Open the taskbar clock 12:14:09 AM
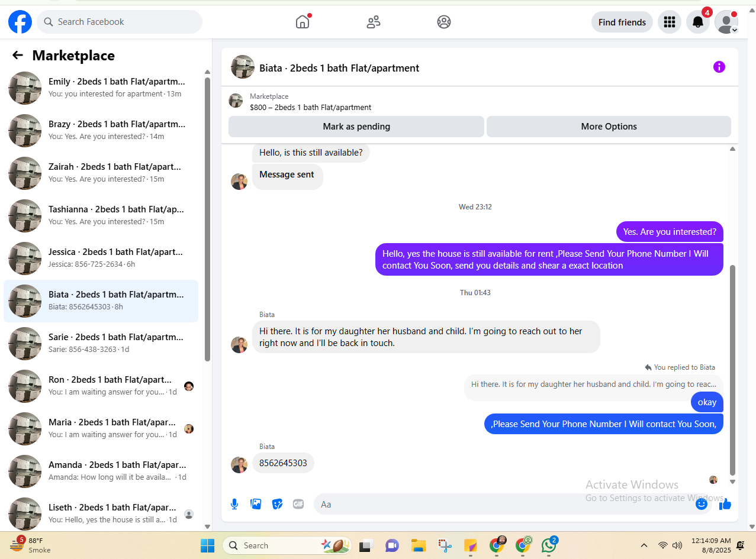Image resolution: width=756 pixels, height=559 pixels. pos(711,545)
